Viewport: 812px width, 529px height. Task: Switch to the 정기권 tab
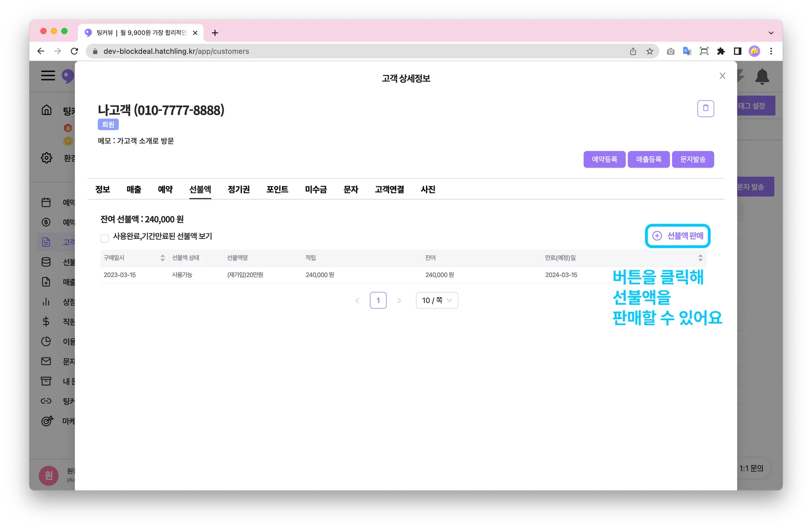[239, 189]
